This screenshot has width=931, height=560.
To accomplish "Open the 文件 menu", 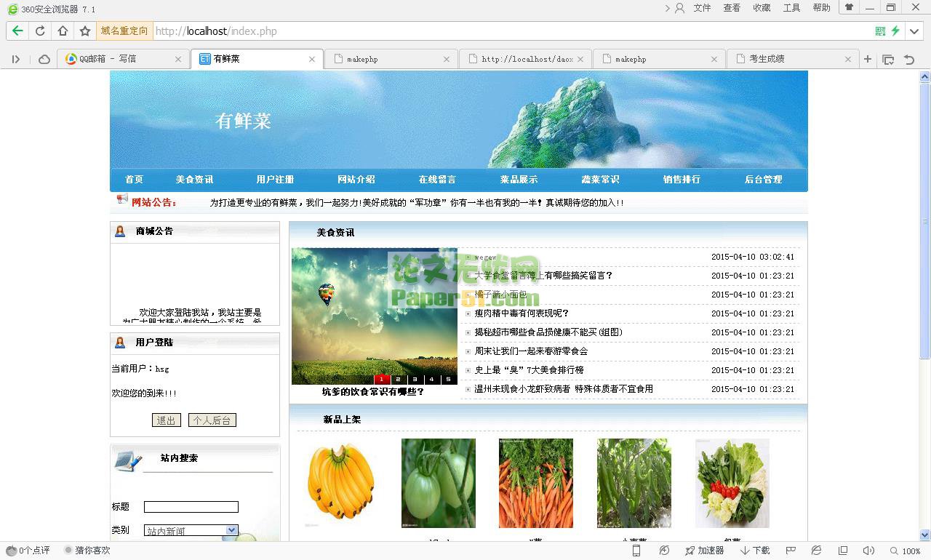I will click(702, 8).
